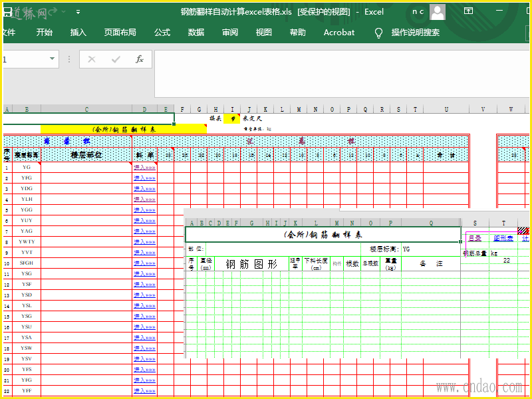This screenshot has height=399, width=532.
Task: Click the formula bar cancel X icon
Action: (x=92, y=59)
